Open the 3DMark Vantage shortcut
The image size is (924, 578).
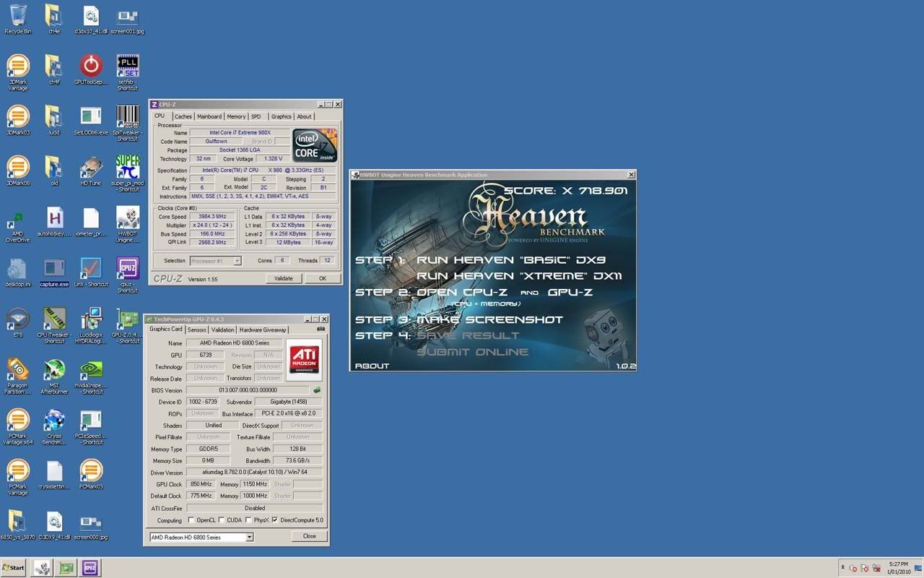tap(18, 66)
